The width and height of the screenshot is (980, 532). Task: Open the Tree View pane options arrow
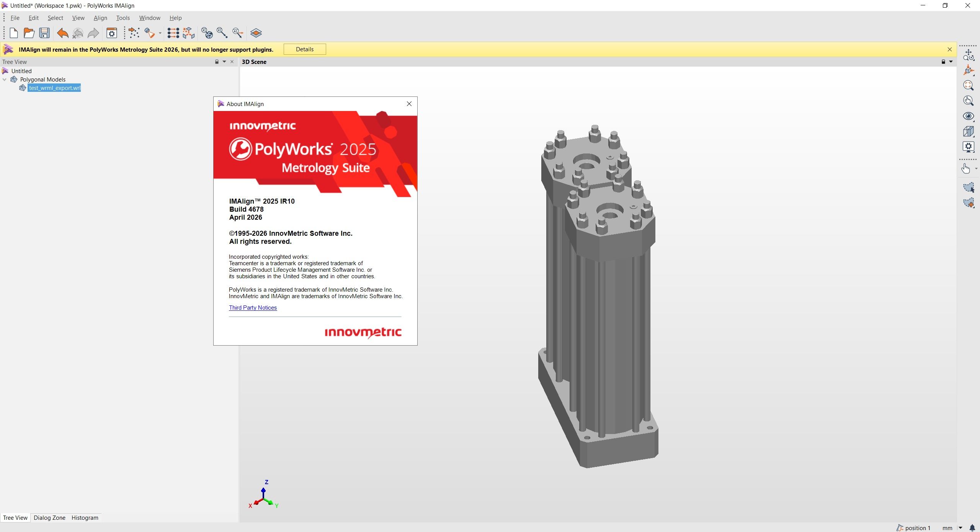(224, 62)
